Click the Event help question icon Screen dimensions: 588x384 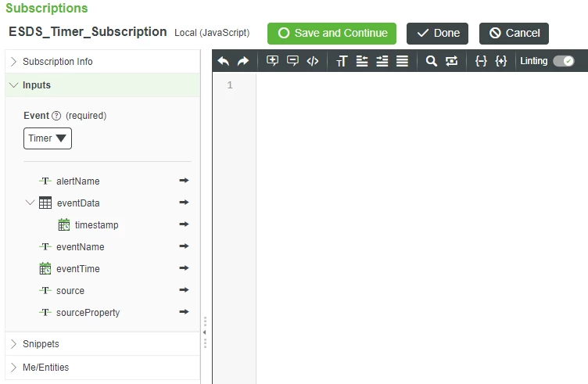[56, 116]
